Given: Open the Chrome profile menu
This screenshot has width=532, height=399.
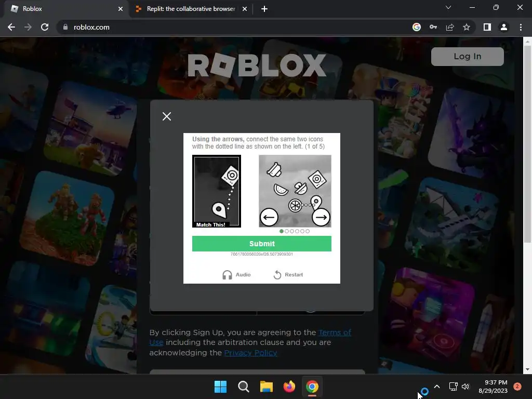Looking at the screenshot, I should coord(504,27).
